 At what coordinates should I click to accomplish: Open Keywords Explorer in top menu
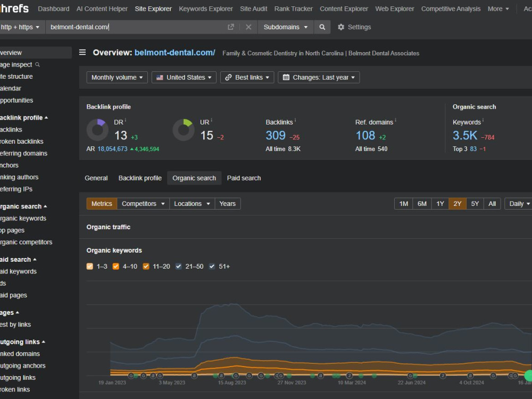pos(205,9)
